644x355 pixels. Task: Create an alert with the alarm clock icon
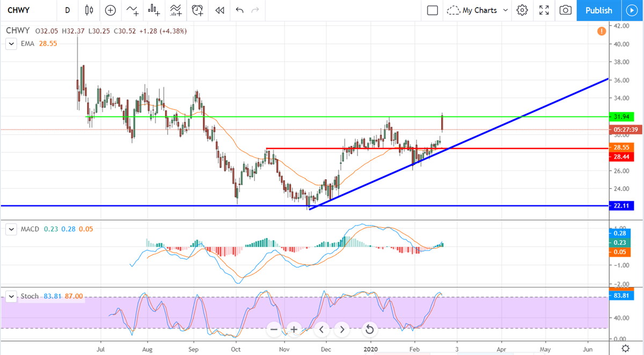click(197, 10)
